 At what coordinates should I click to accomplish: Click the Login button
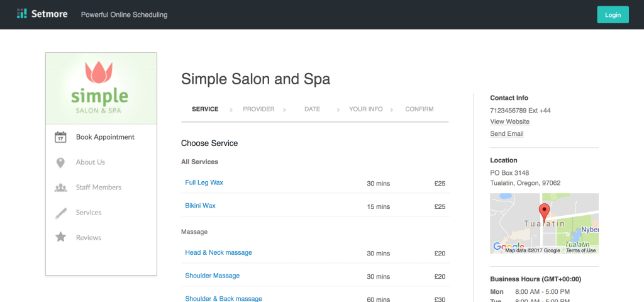click(613, 15)
